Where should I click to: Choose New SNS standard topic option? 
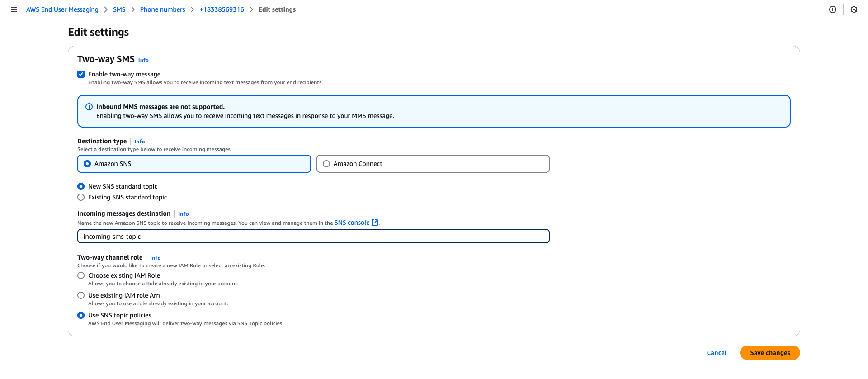[x=81, y=186]
